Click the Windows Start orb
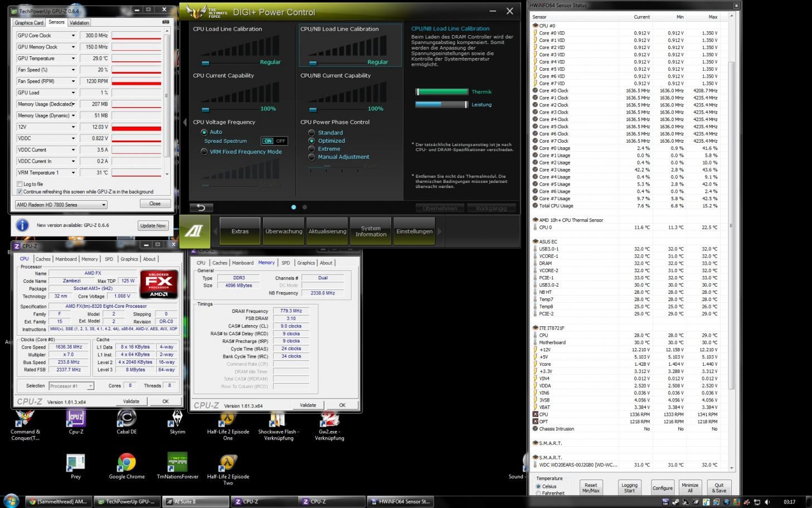812x508 pixels. [x=11, y=501]
